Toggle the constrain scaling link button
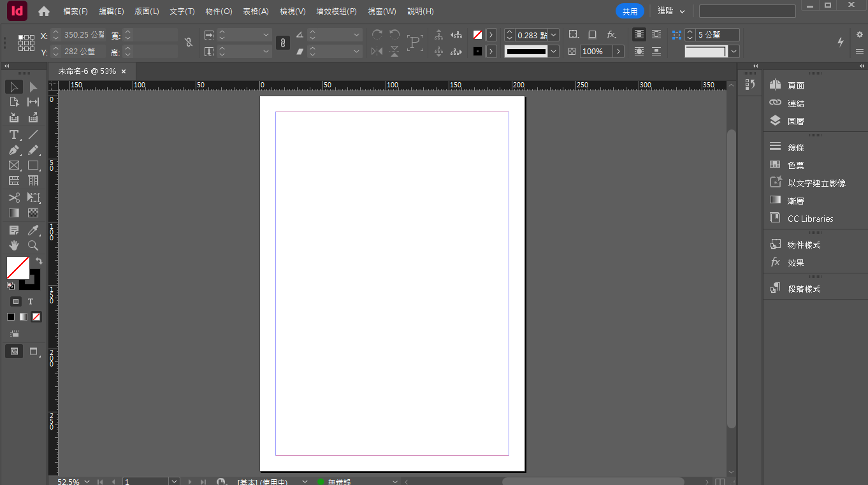 (x=283, y=43)
